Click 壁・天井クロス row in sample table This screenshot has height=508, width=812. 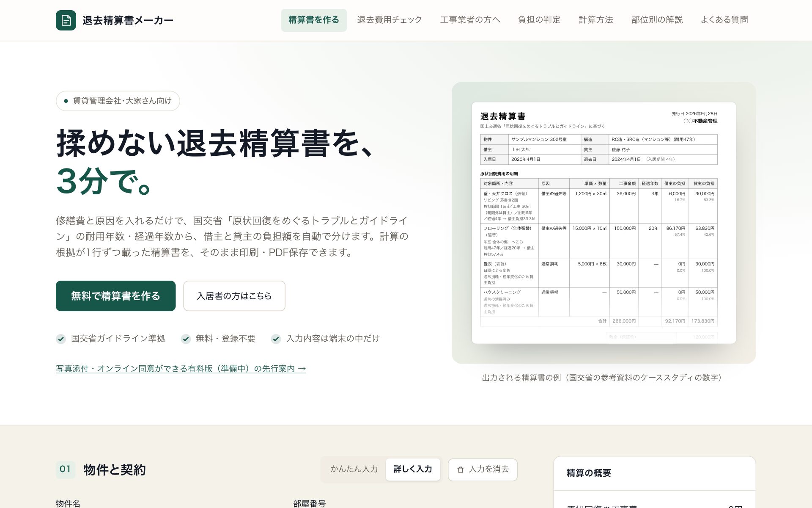tap(599, 206)
